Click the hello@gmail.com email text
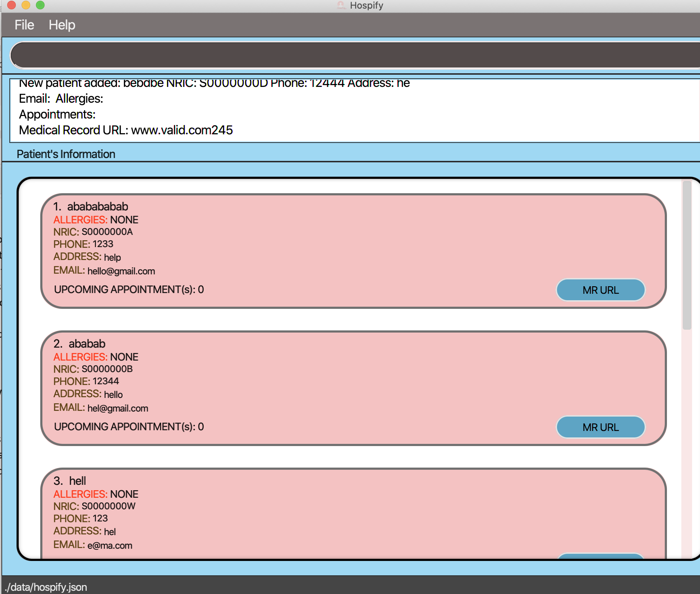Screen dimensions: 700x594 [x=121, y=271]
